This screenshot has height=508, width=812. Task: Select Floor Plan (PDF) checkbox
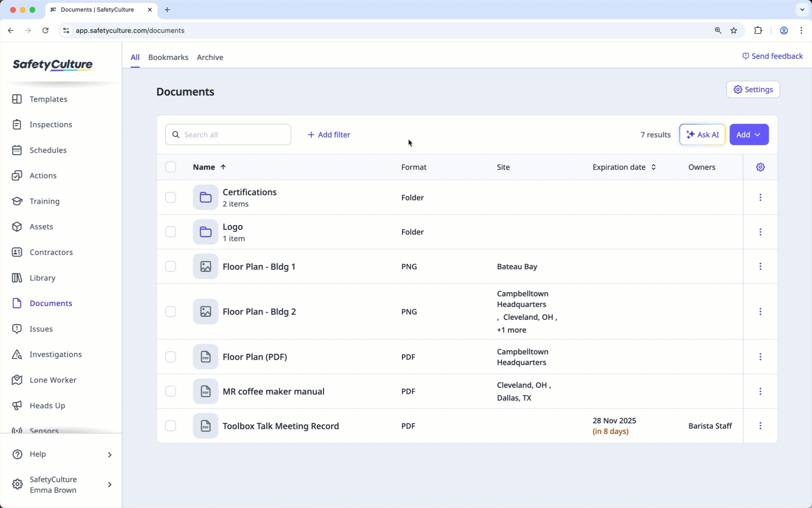[171, 357]
